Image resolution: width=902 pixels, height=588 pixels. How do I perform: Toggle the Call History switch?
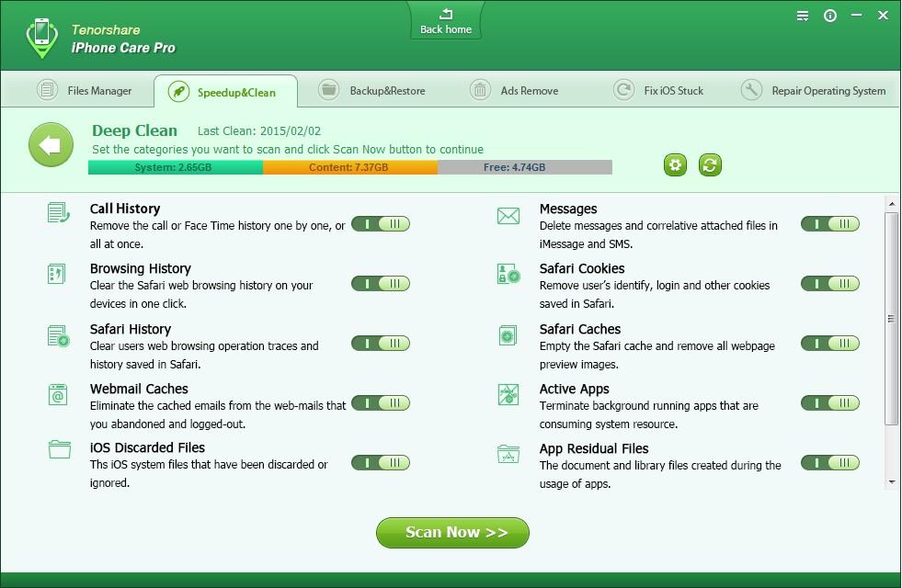[x=381, y=223]
